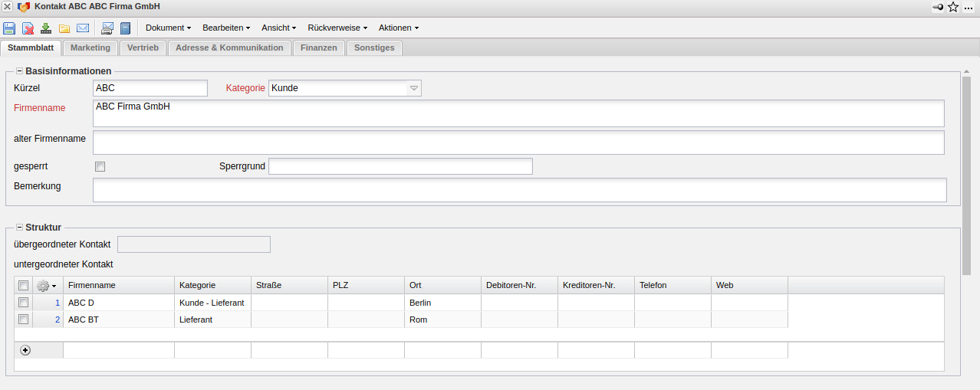This screenshot has width=980, height=390.
Task: Click the delete document icon with red X
Action: coord(28,28)
